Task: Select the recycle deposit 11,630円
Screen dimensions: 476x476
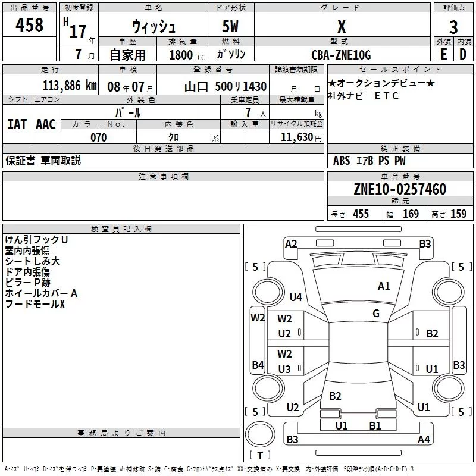Action: [x=301, y=137]
